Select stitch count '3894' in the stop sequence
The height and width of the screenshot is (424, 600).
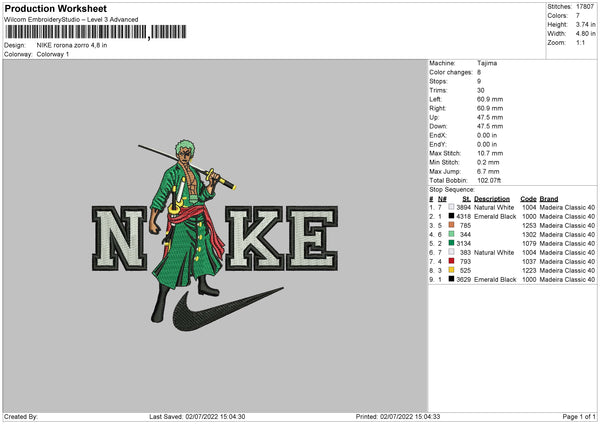(x=463, y=207)
